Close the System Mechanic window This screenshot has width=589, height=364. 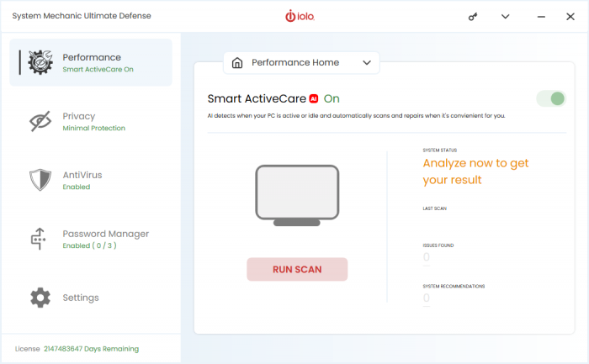pos(570,17)
